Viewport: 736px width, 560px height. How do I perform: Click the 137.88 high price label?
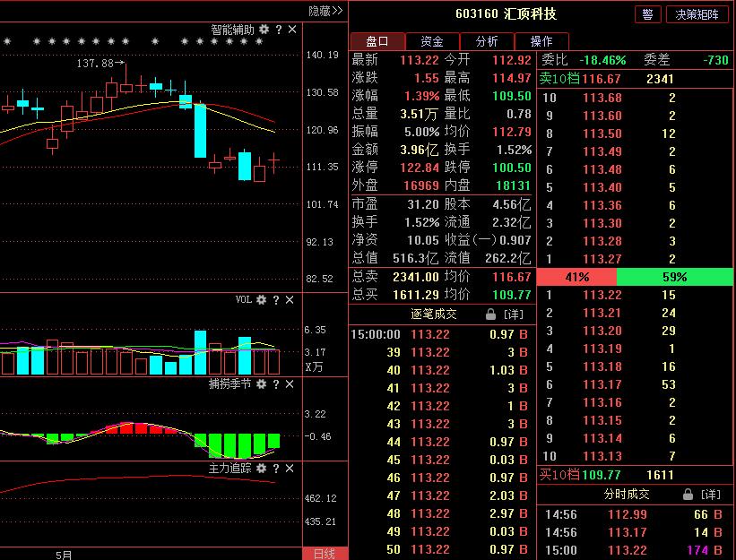tap(94, 63)
